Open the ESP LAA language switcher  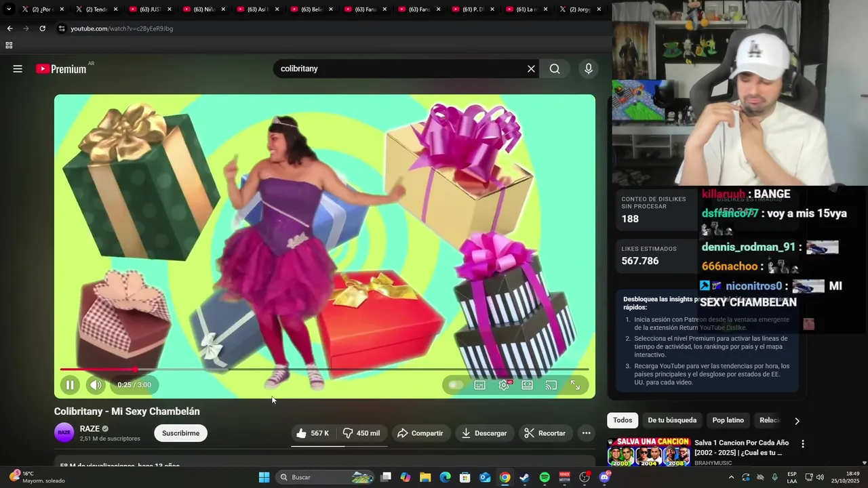point(792,477)
